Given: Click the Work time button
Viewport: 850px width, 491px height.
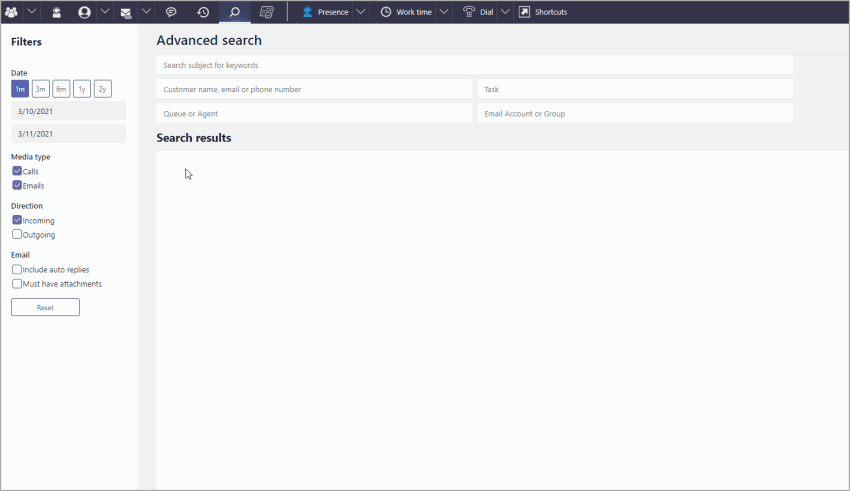Looking at the screenshot, I should pos(406,12).
